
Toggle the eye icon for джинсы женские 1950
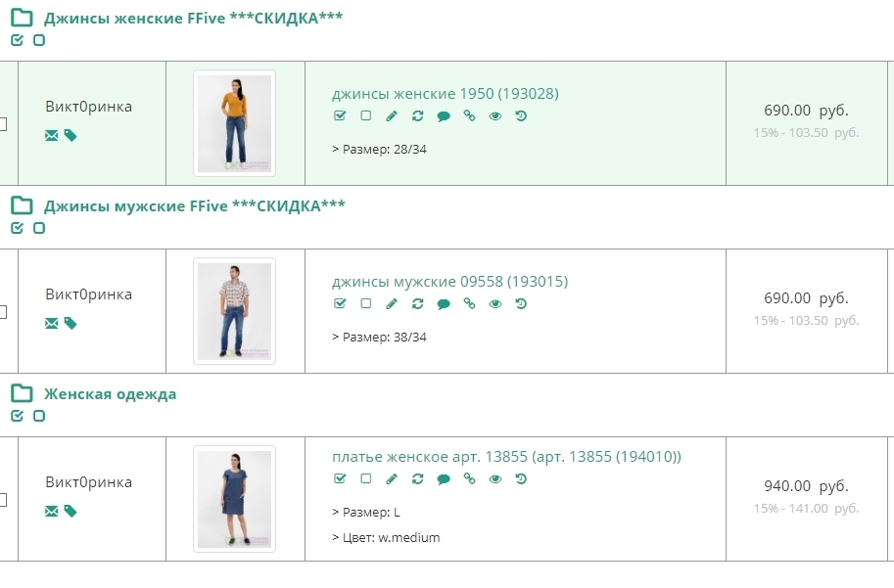coord(495,115)
